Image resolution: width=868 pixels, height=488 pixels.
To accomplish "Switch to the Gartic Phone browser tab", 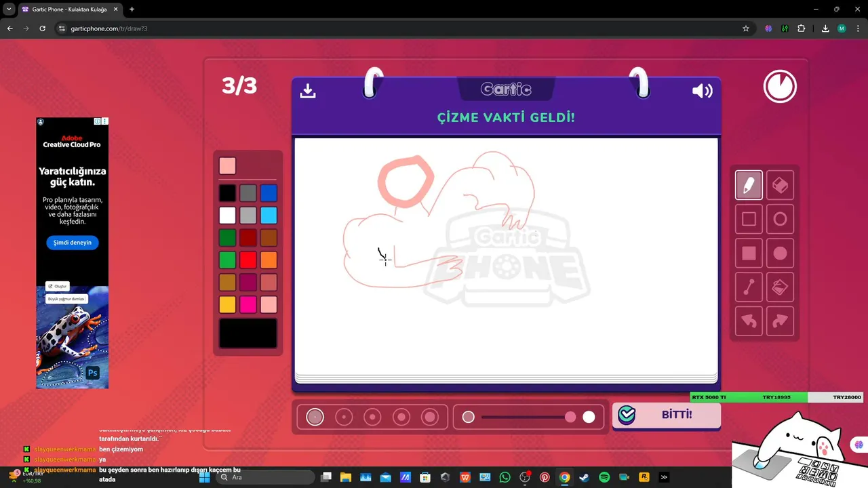I will pos(71,9).
